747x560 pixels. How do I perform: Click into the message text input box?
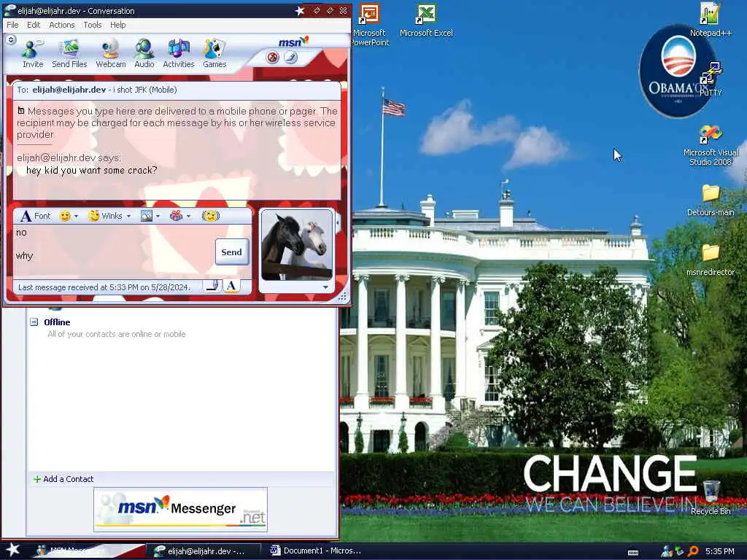(113, 252)
